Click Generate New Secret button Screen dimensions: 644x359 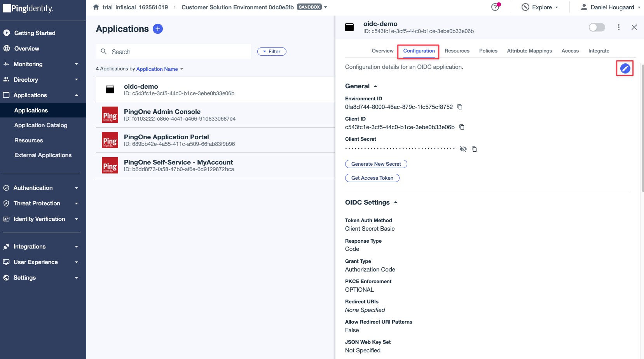click(x=376, y=164)
